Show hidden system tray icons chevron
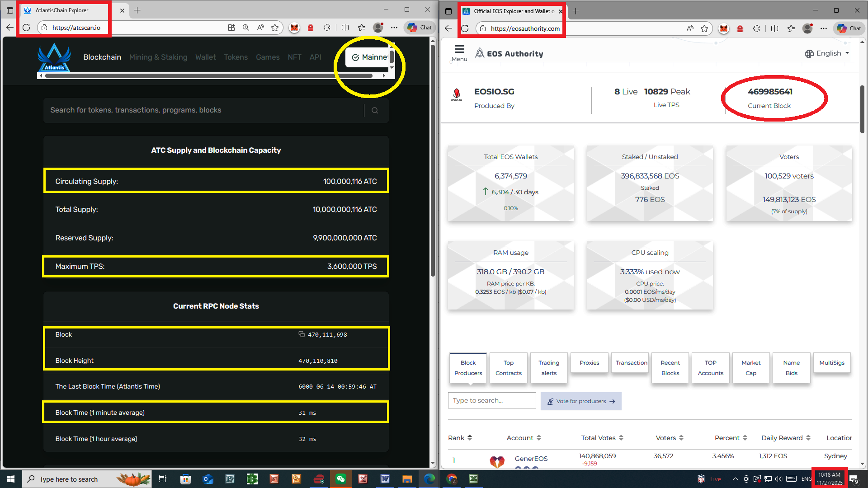This screenshot has width=868, height=488. pos(735,479)
